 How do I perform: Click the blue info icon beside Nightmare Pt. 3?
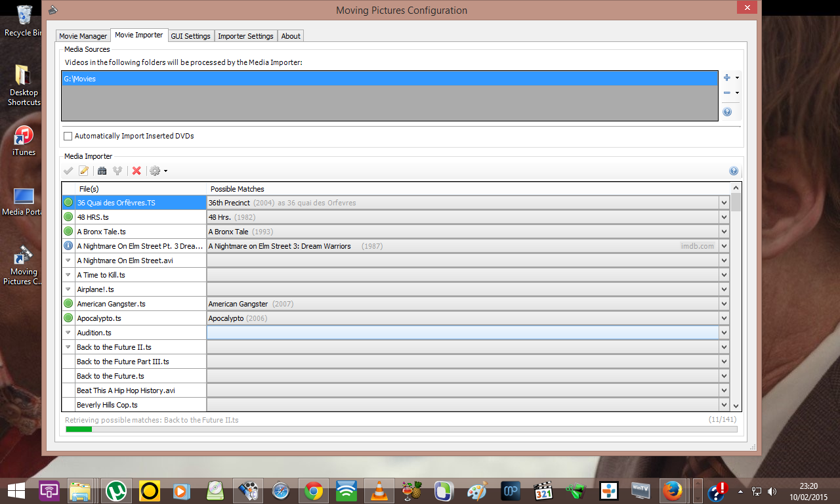[x=68, y=246]
